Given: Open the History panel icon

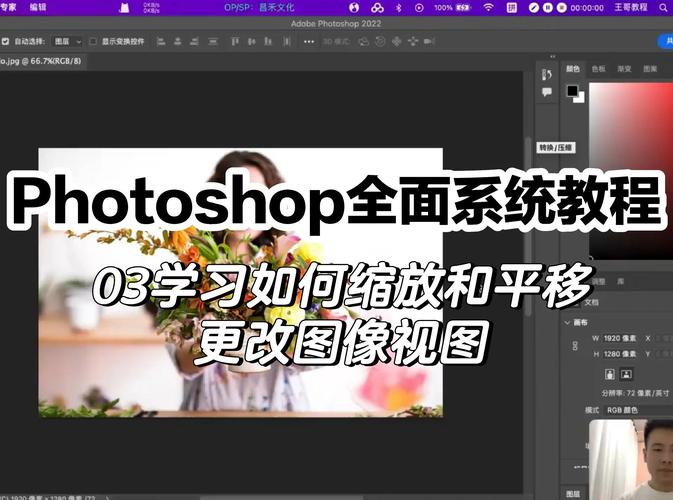Looking at the screenshot, I should 546,75.
